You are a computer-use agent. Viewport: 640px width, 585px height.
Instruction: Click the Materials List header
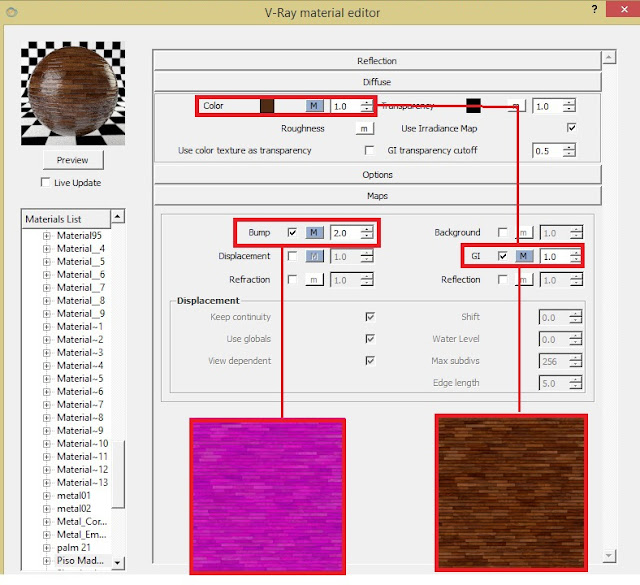[66, 219]
